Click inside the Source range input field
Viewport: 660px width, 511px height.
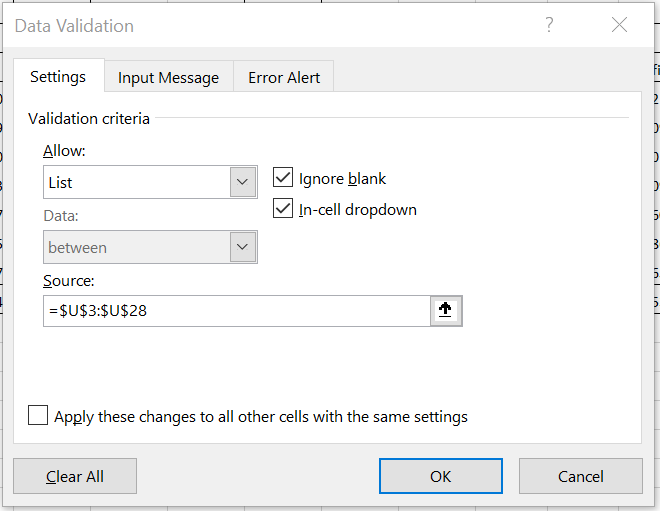pos(236,311)
